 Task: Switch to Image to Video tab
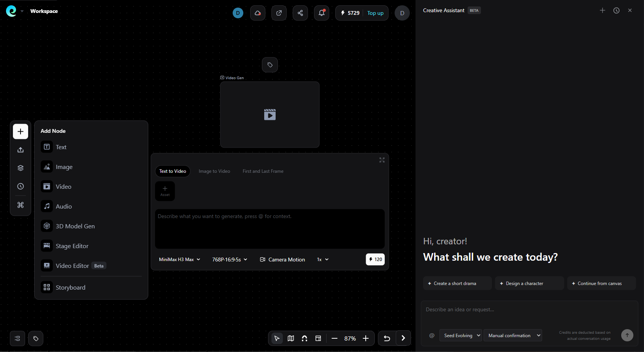[214, 171]
